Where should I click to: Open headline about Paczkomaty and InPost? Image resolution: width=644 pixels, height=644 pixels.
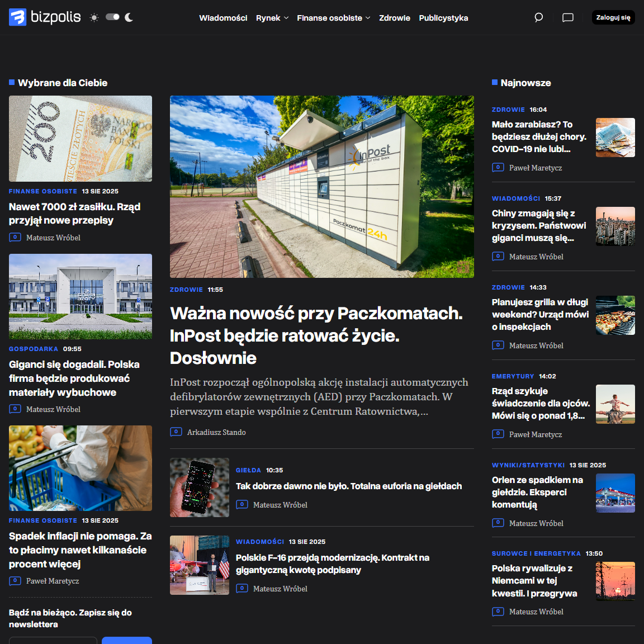pos(316,335)
